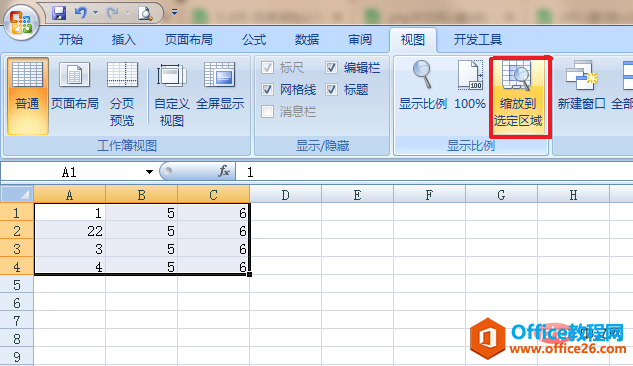Select column E header

click(357, 195)
